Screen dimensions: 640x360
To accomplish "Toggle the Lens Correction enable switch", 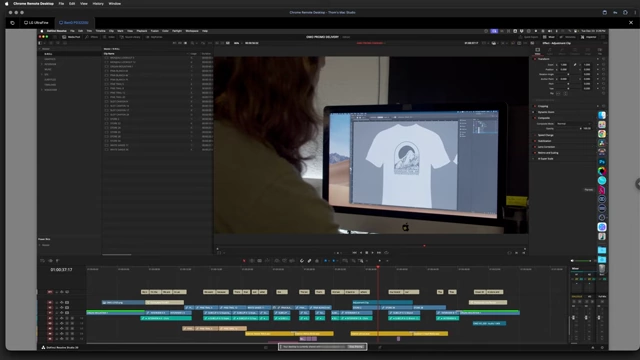I will 535,147.
